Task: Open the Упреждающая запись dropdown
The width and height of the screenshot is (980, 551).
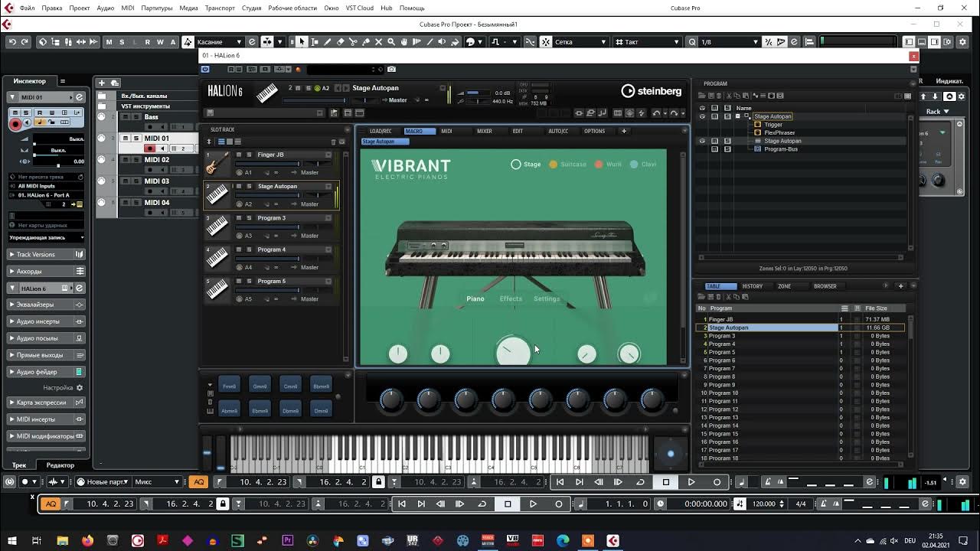Action: (46, 237)
